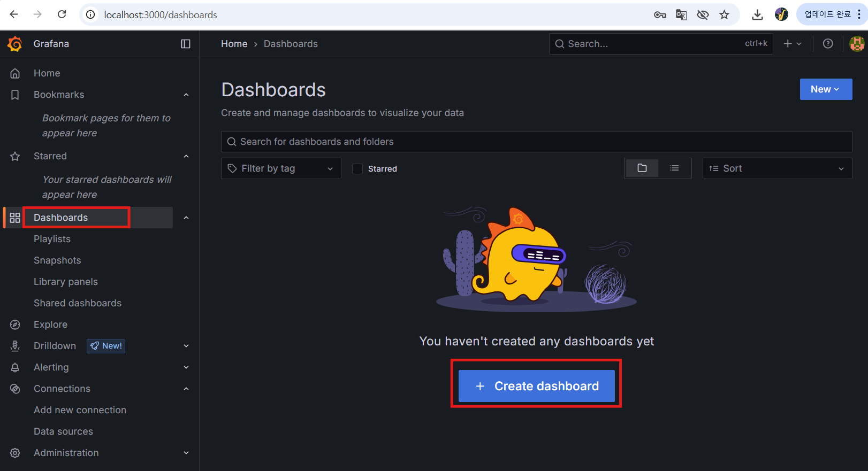Image resolution: width=868 pixels, height=471 pixels.
Task: Reload the page with refresh icon
Action: 62,14
